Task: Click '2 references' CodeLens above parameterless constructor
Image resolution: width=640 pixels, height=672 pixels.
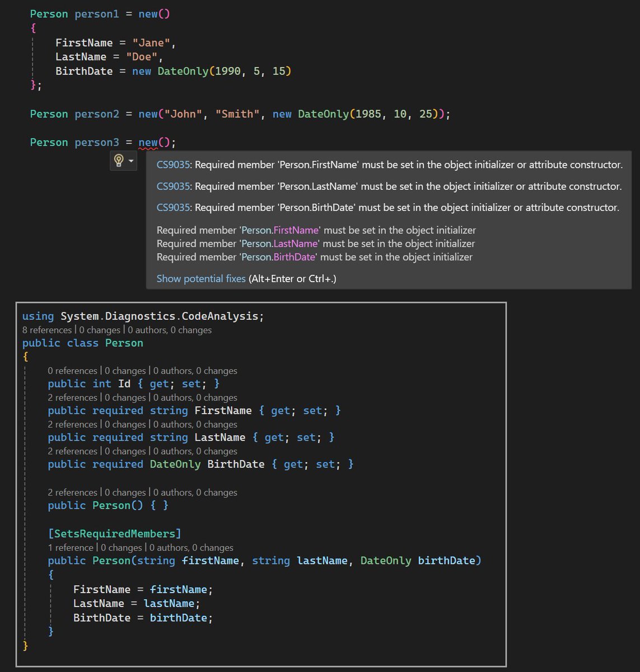Action: coord(72,492)
